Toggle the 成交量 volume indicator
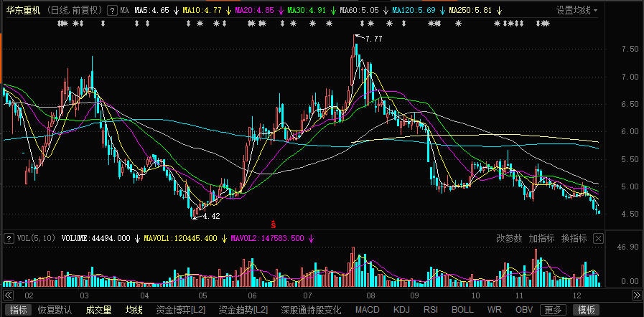The image size is (644, 317). pos(98,310)
